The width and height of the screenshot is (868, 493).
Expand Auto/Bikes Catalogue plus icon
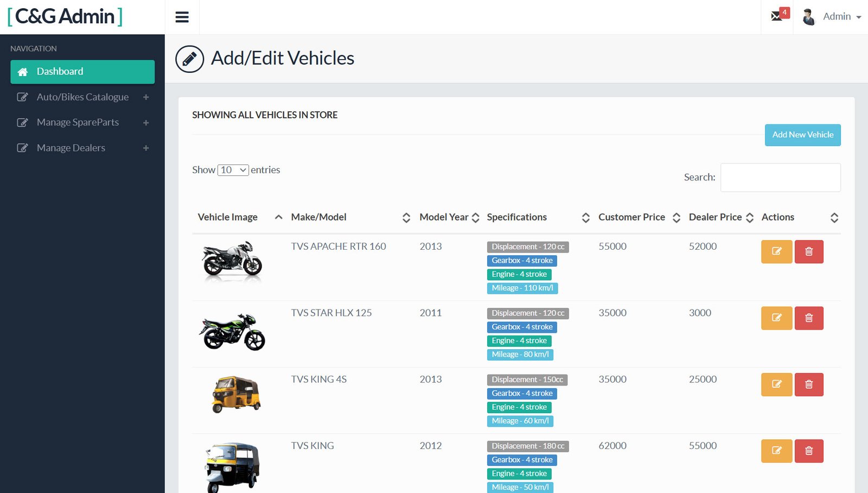(x=146, y=97)
